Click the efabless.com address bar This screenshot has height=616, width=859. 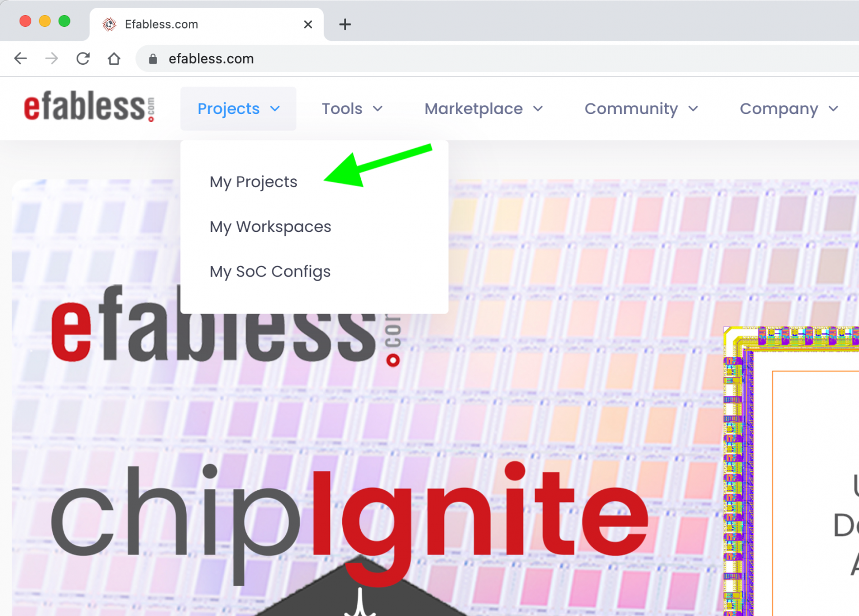[x=497, y=59]
